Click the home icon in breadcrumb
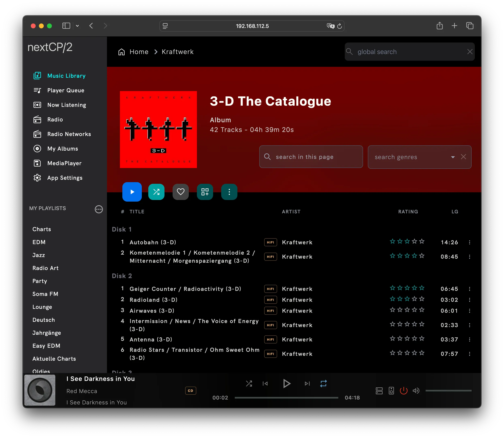 point(122,52)
